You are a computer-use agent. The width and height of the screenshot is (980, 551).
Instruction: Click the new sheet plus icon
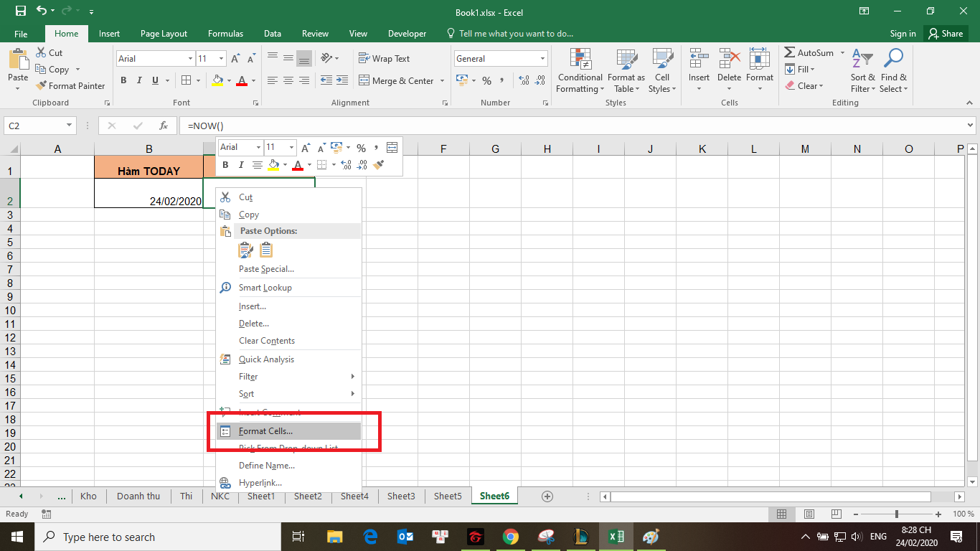pos(547,496)
